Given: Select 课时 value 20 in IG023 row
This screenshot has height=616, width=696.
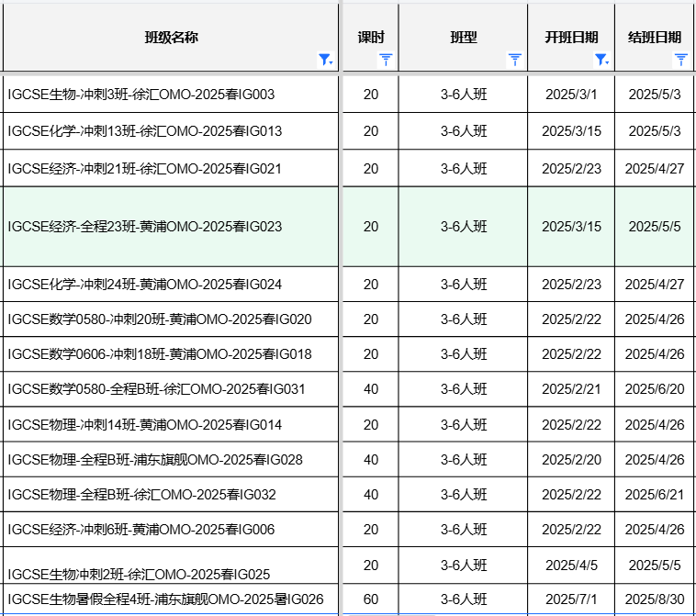Looking at the screenshot, I should [x=371, y=227].
